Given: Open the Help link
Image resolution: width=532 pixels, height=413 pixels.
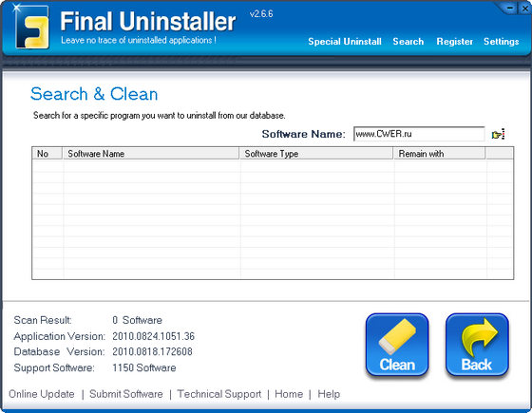Looking at the screenshot, I should pos(329,394).
